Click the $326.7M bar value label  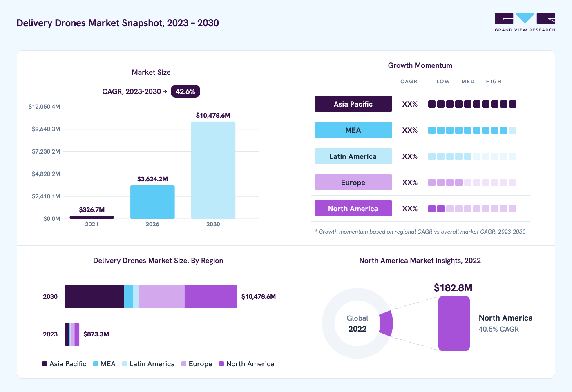click(92, 210)
